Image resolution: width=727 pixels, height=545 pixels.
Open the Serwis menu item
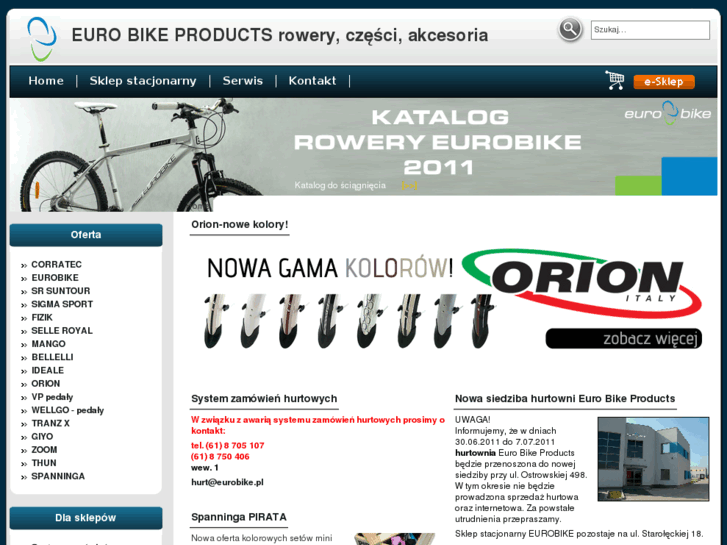click(242, 81)
